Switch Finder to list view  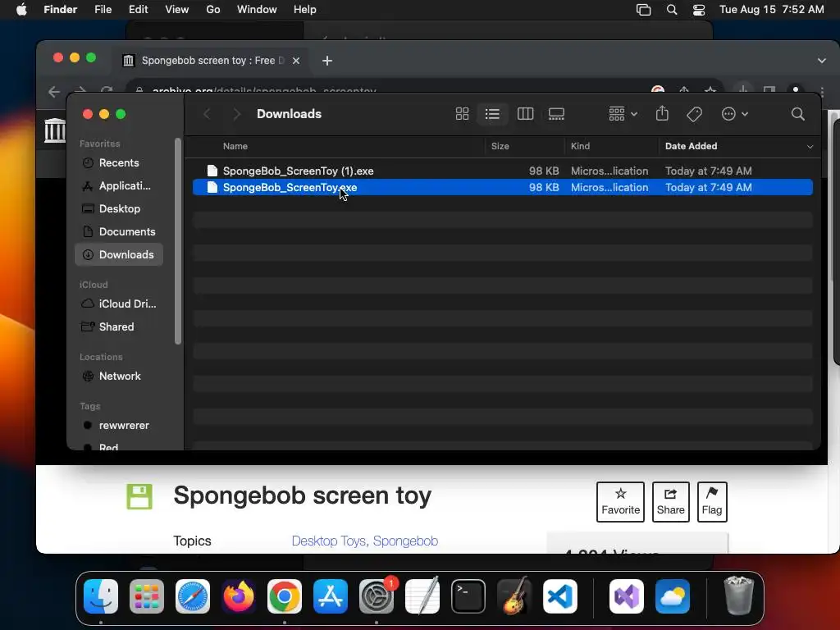pyautogui.click(x=492, y=113)
